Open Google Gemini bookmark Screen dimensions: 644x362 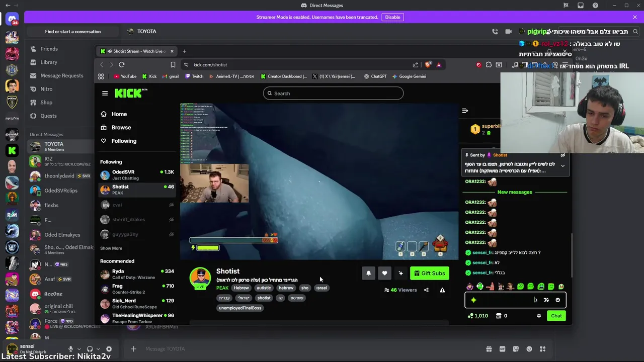(409, 76)
